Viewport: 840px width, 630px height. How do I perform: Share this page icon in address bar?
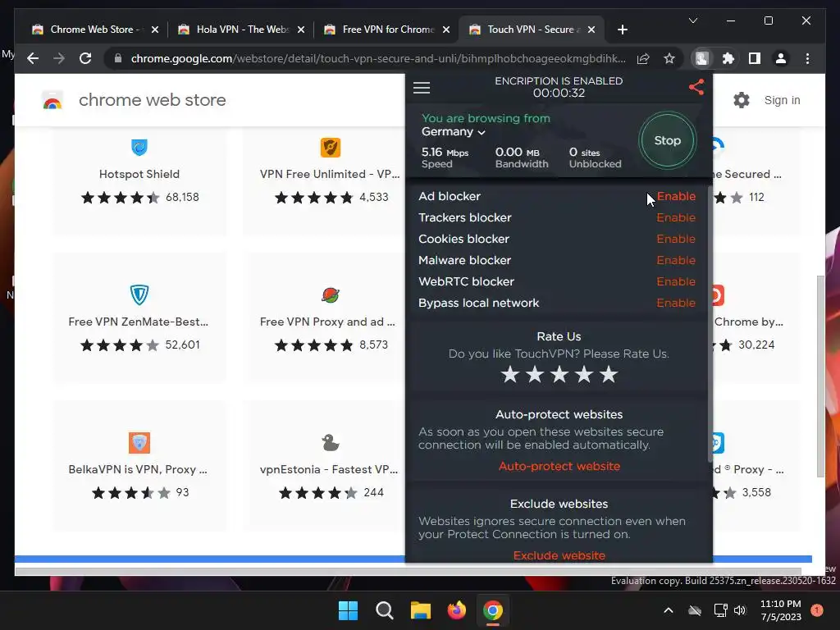point(643,58)
